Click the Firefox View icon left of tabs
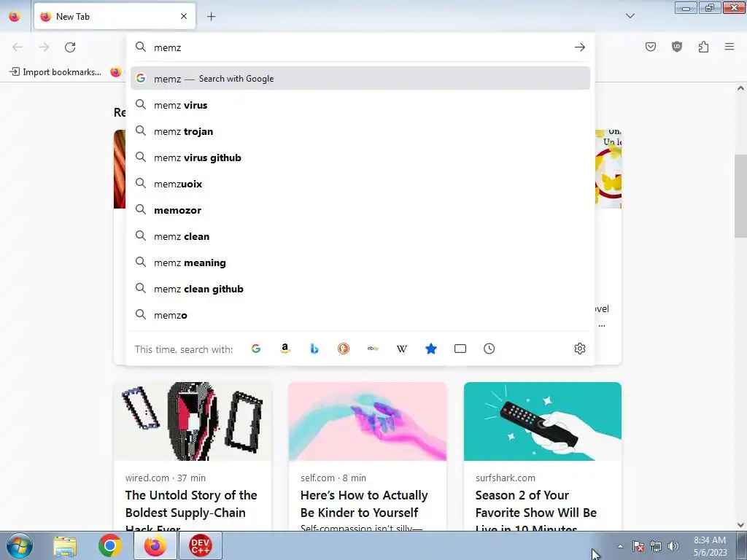Viewport: 747px width, 560px height. pos(15,16)
